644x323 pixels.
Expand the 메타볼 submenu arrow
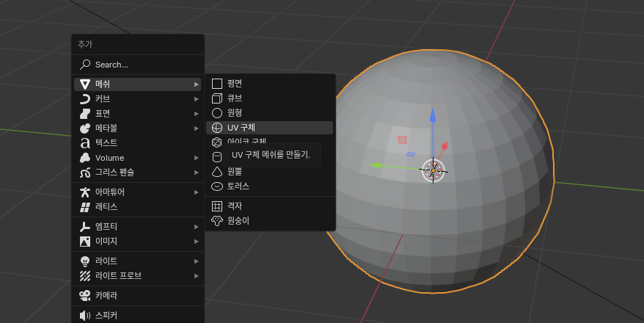(197, 128)
